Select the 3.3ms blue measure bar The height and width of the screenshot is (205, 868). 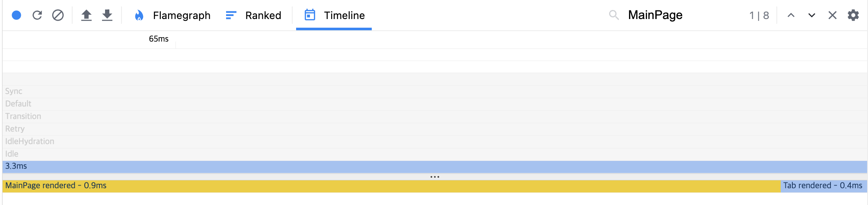[x=435, y=167]
